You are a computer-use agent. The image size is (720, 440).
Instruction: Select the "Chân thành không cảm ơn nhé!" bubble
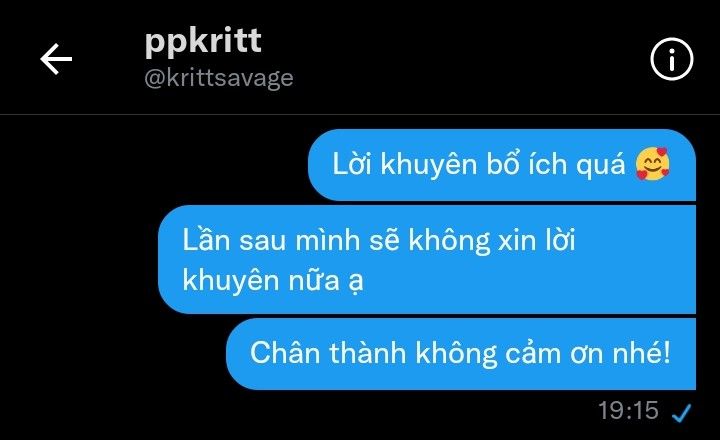tap(461, 354)
